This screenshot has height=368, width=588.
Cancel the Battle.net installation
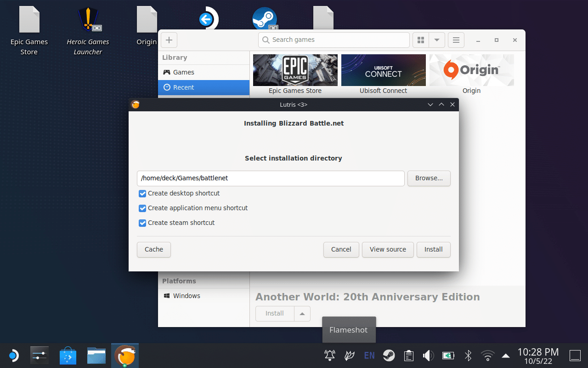[341, 249]
